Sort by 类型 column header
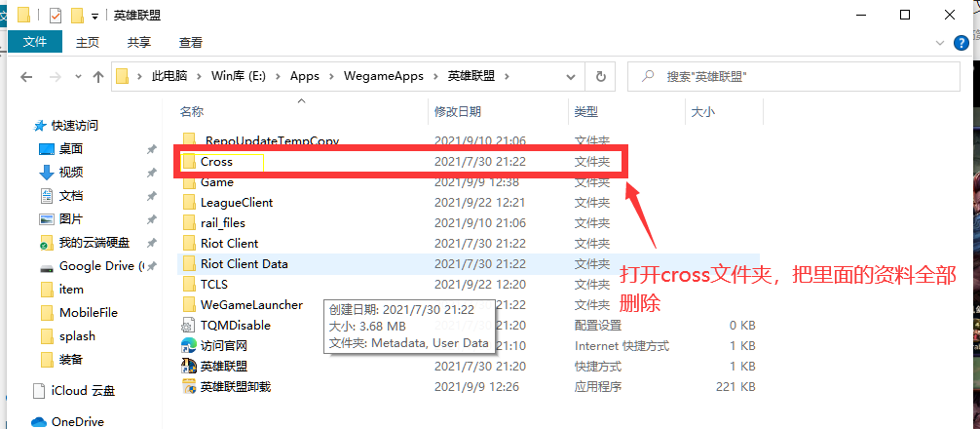The width and height of the screenshot is (980, 429). (586, 112)
